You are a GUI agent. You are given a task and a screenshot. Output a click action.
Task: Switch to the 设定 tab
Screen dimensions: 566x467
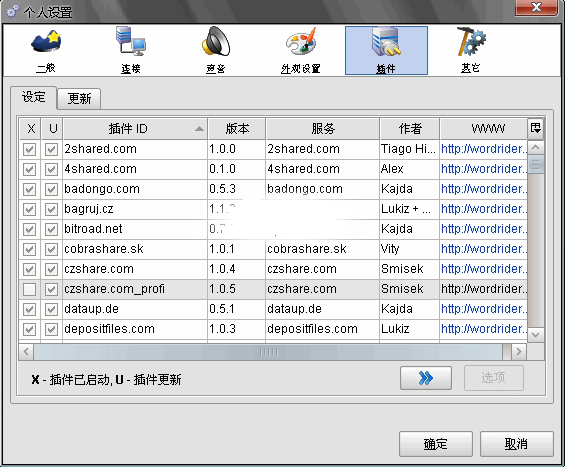(x=34, y=97)
